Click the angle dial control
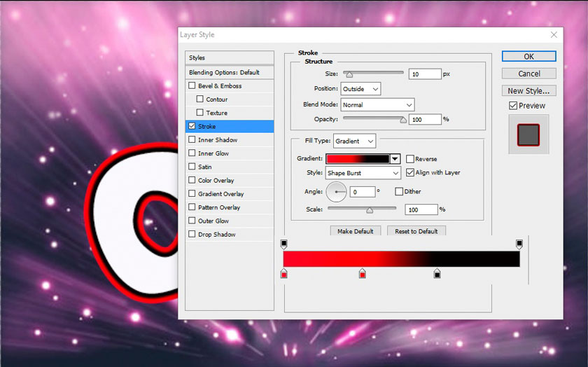588x367 pixels. pyautogui.click(x=336, y=192)
